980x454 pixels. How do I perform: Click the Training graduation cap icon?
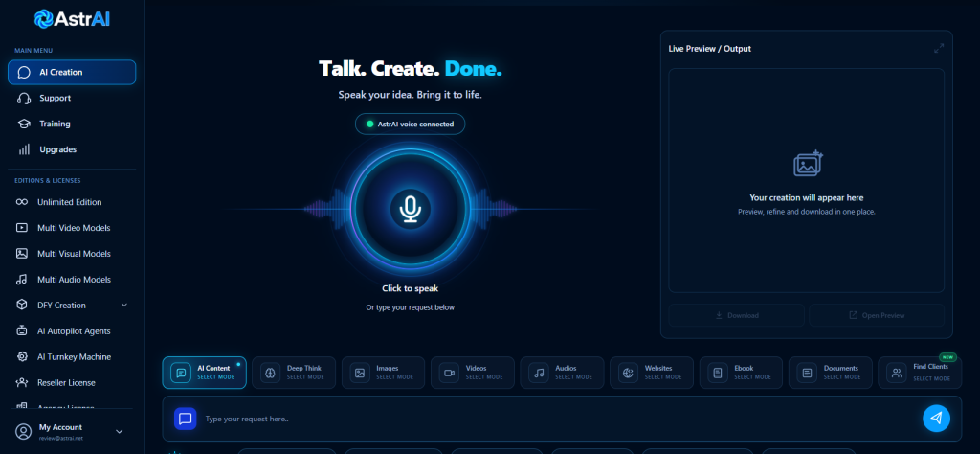[x=24, y=124]
